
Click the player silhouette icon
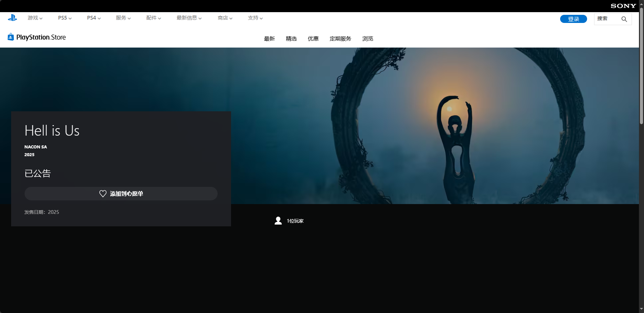[x=278, y=221]
